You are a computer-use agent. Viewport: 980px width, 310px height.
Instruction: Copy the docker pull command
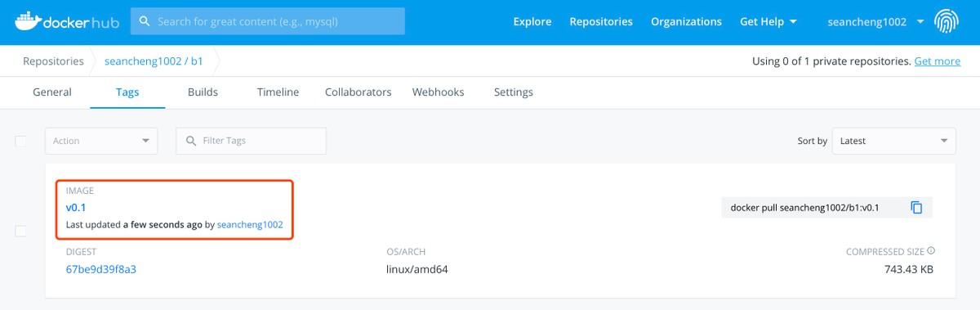[916, 208]
